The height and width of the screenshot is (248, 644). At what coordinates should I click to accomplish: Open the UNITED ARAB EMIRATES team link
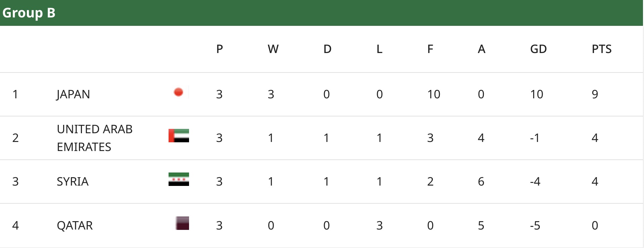[x=94, y=138]
